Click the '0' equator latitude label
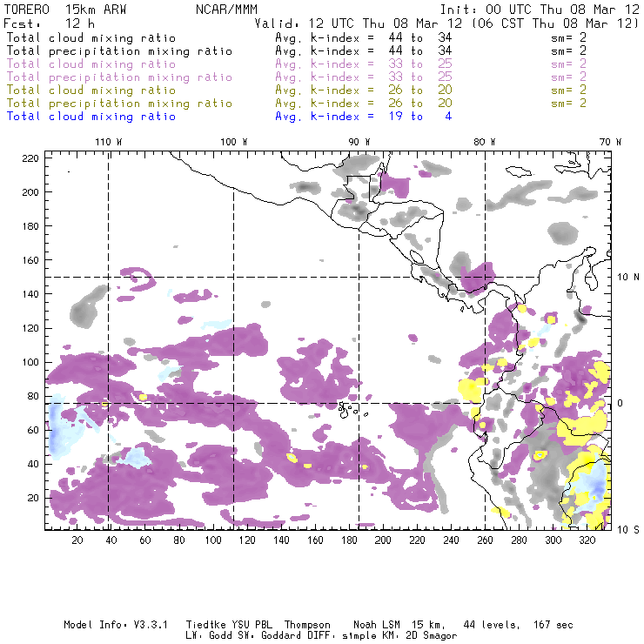The width and height of the screenshot is (644, 644). pyautogui.click(x=621, y=403)
